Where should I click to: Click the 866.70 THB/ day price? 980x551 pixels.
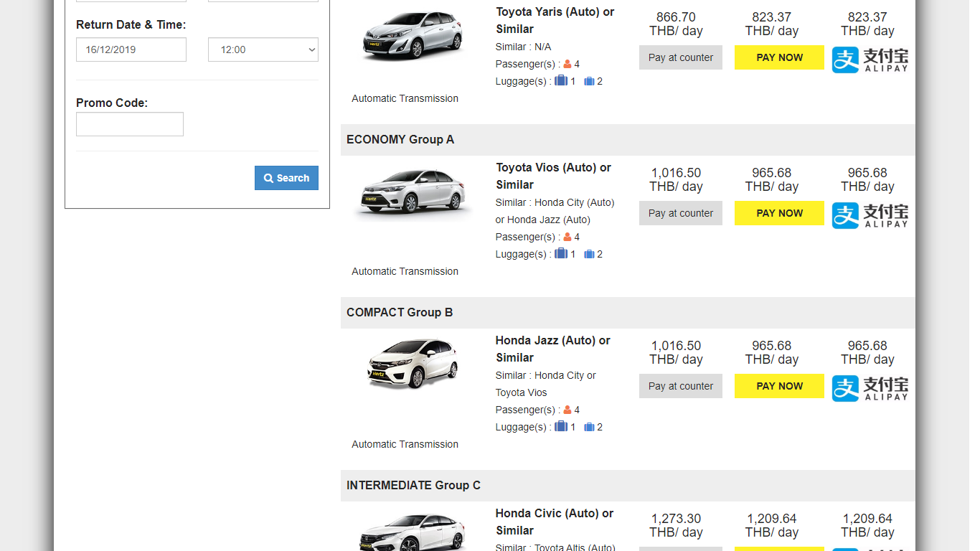[x=676, y=24]
